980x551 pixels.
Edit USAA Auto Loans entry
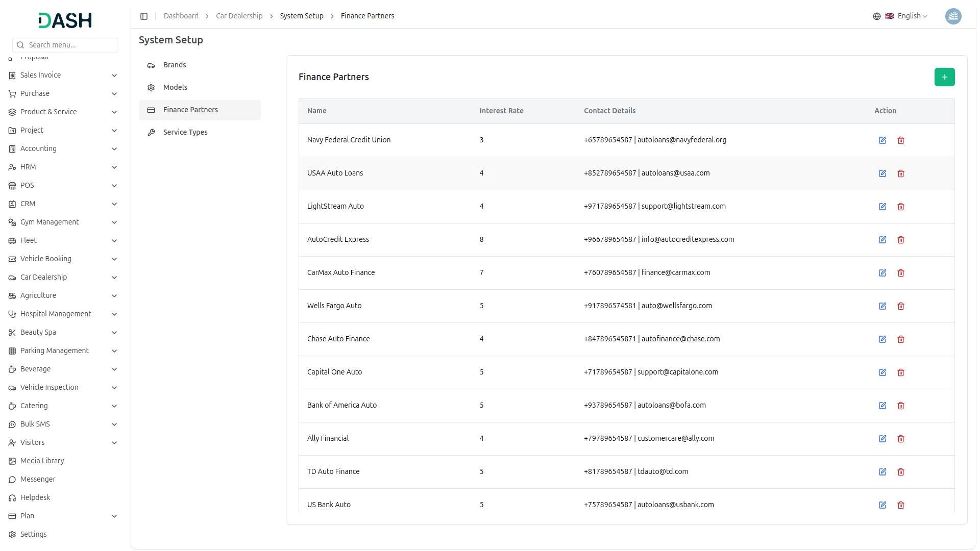[882, 173]
